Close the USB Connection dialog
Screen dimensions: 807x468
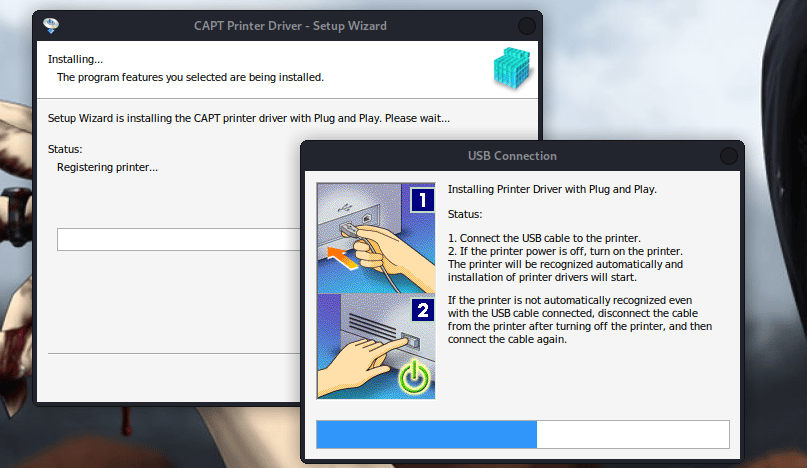[x=729, y=156]
